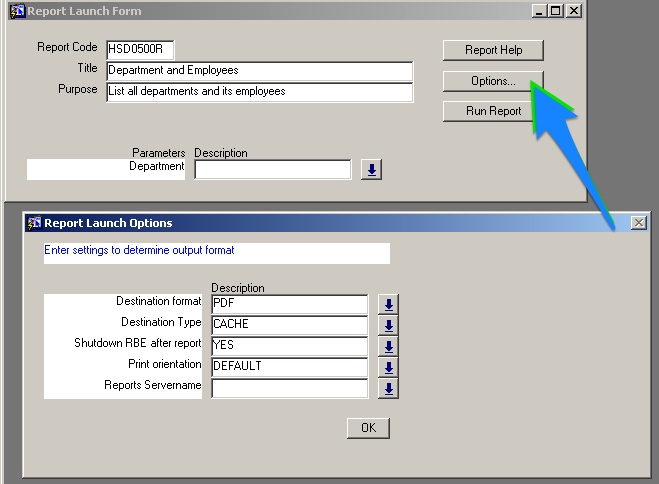
Task: Focus the empty Department parameter field
Action: (272, 170)
